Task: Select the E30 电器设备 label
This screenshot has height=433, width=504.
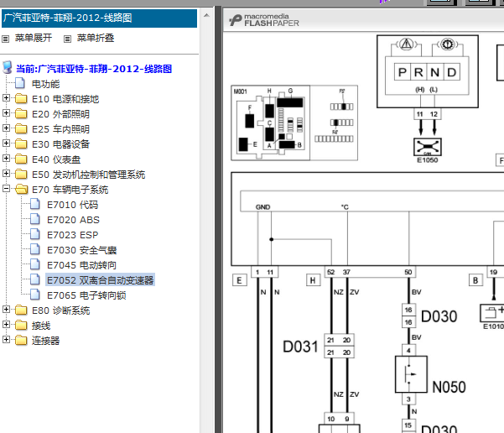Action: [x=60, y=144]
